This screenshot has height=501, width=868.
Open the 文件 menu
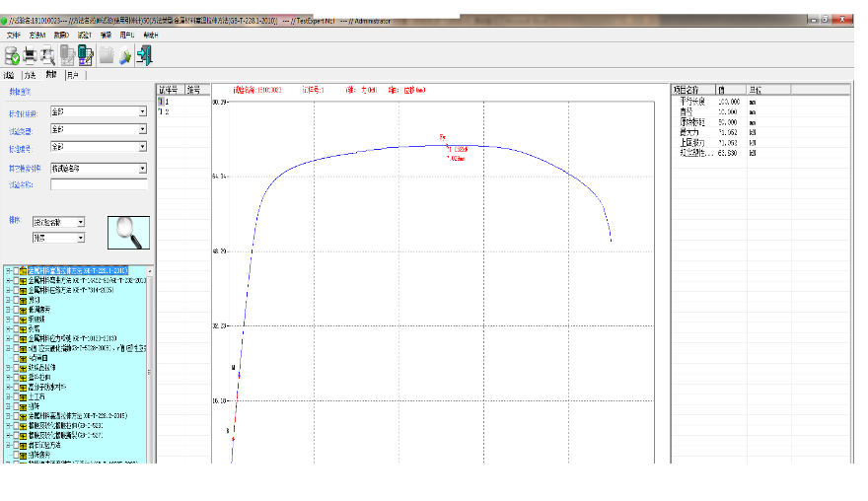(13, 35)
